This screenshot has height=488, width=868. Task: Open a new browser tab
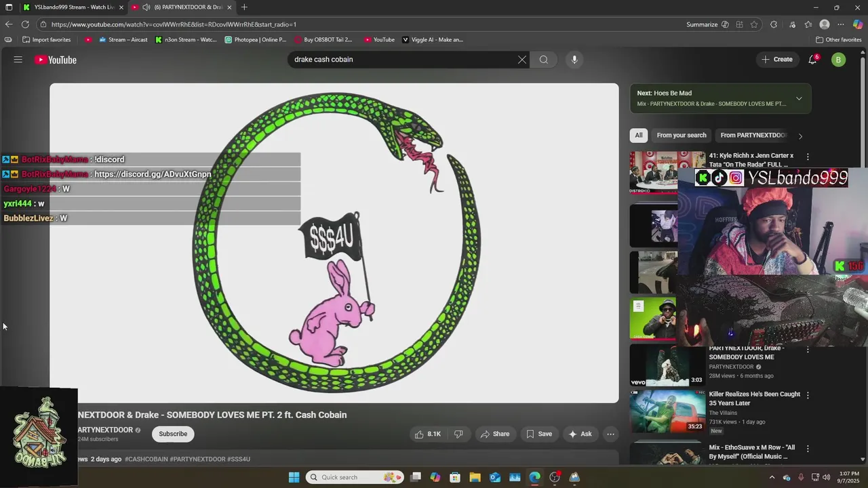pyautogui.click(x=244, y=7)
